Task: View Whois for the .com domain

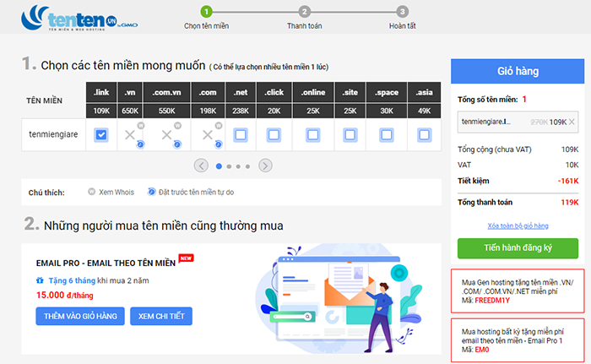Action: click(x=218, y=126)
